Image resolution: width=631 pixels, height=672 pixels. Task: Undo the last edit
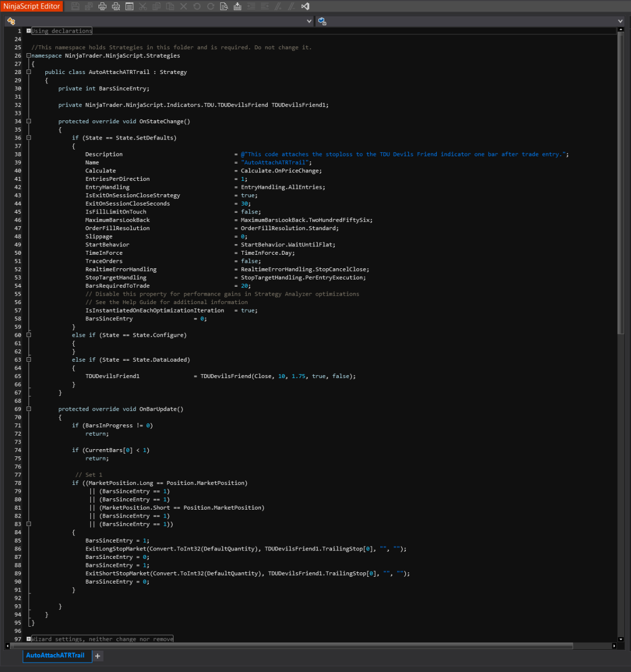tap(197, 6)
